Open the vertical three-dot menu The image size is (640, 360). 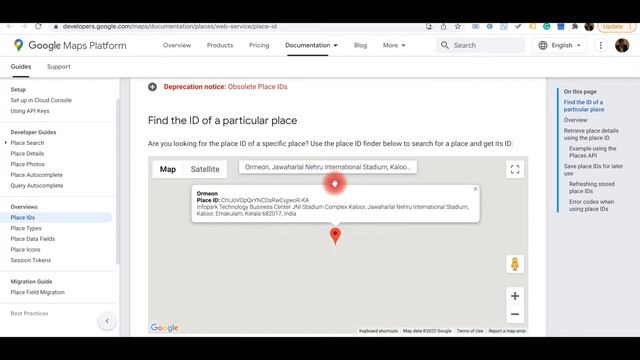tap(600, 45)
